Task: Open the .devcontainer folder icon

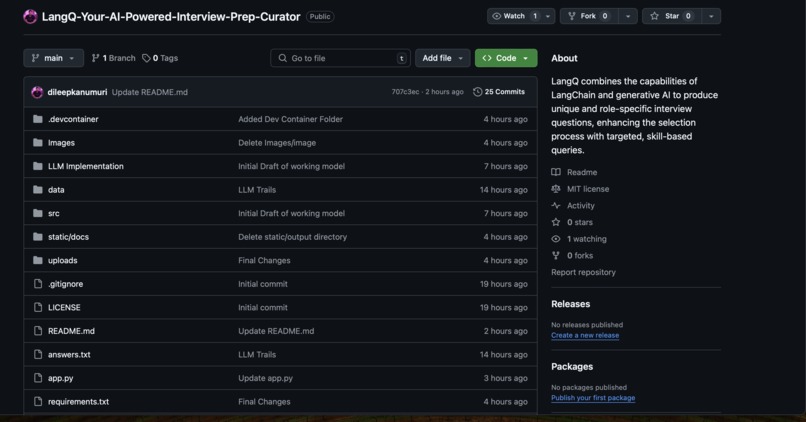Action: [38, 119]
